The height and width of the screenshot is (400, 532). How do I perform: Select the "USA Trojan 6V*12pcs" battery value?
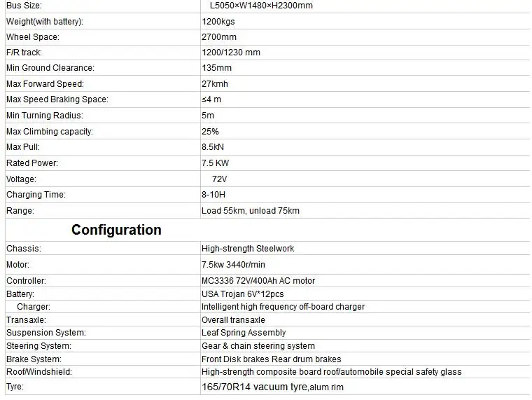tap(243, 294)
